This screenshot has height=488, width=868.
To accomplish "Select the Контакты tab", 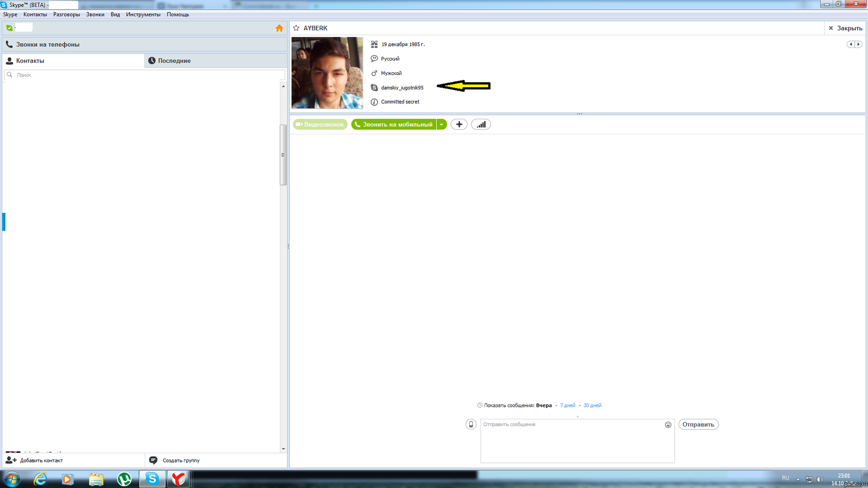I will tap(73, 60).
